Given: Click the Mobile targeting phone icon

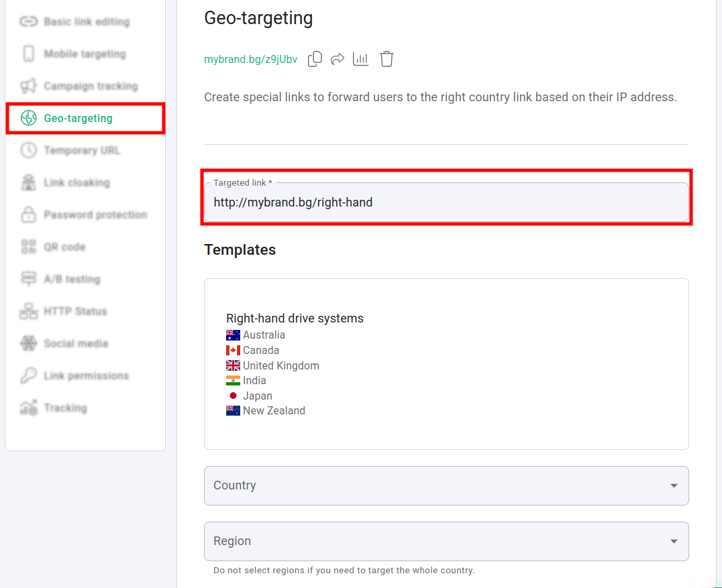Looking at the screenshot, I should coord(28,54).
